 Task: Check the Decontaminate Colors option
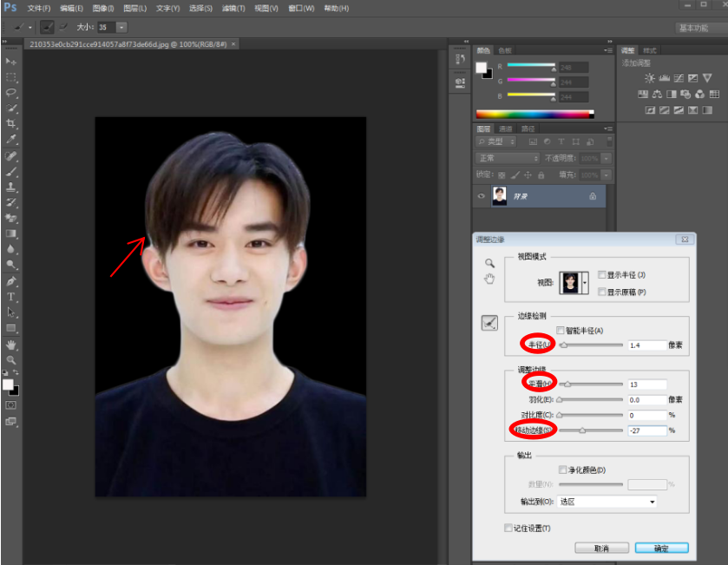(x=563, y=470)
